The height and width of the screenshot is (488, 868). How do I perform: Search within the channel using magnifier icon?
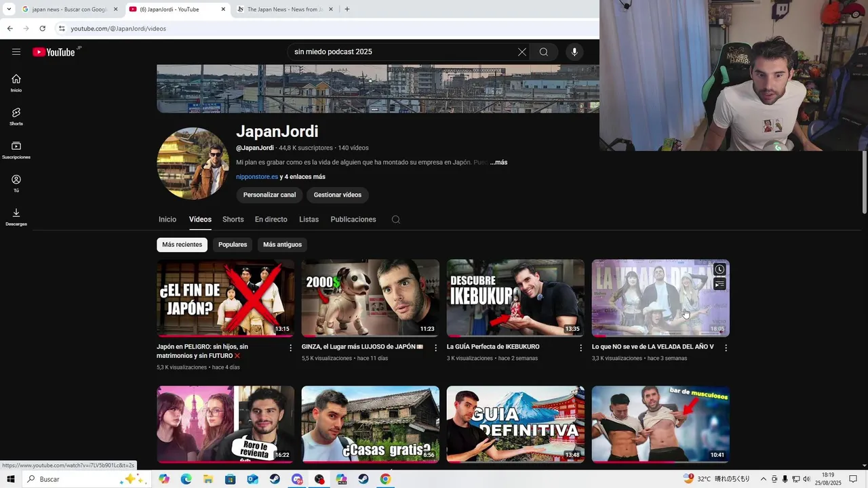tap(396, 220)
